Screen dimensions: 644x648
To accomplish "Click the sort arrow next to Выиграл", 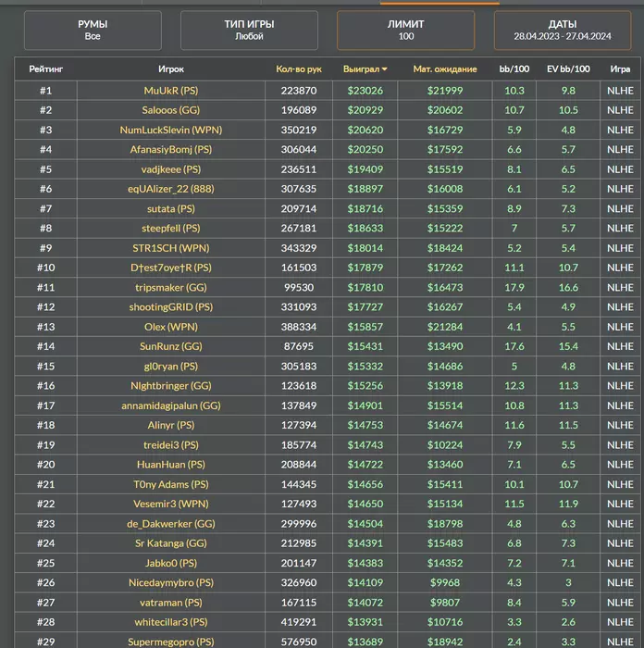I will click(385, 69).
